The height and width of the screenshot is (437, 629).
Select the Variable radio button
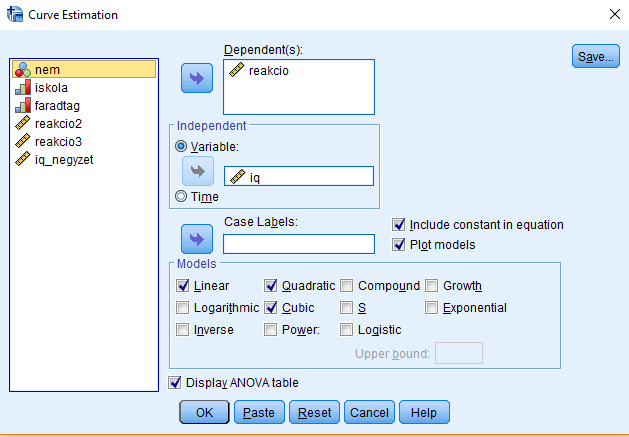coord(181,146)
